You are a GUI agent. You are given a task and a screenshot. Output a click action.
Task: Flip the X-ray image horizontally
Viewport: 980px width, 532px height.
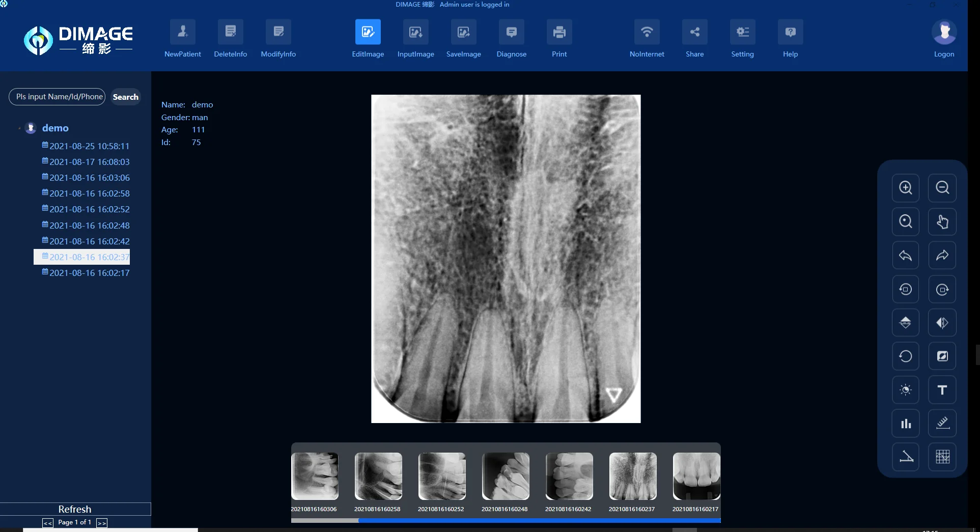point(942,322)
